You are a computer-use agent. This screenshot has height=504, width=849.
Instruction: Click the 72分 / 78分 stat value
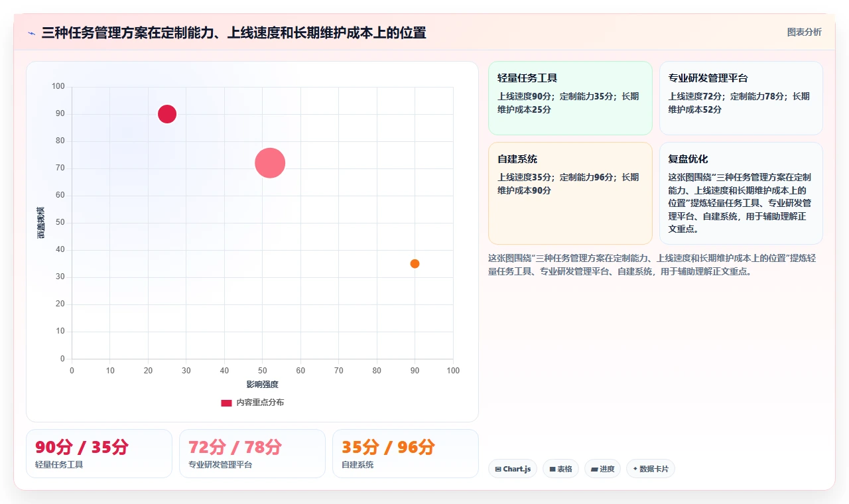coord(235,447)
